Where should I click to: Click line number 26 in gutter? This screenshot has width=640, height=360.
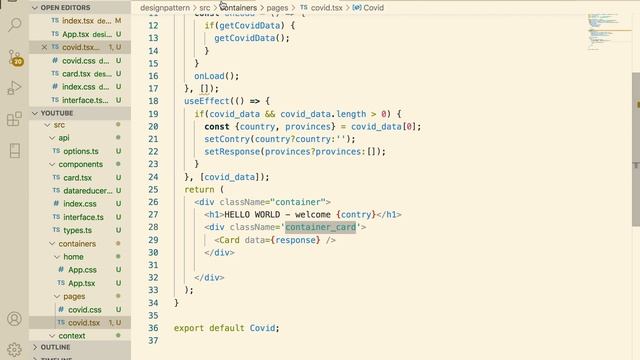pos(153,202)
